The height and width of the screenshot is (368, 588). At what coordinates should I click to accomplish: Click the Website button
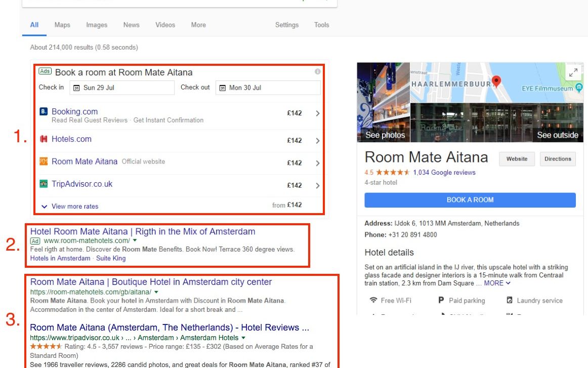coord(517,159)
